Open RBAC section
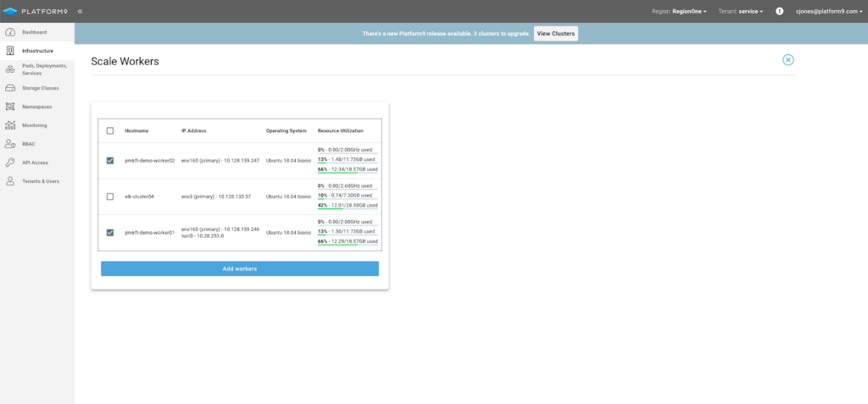This screenshot has height=404, width=868. coord(28,144)
